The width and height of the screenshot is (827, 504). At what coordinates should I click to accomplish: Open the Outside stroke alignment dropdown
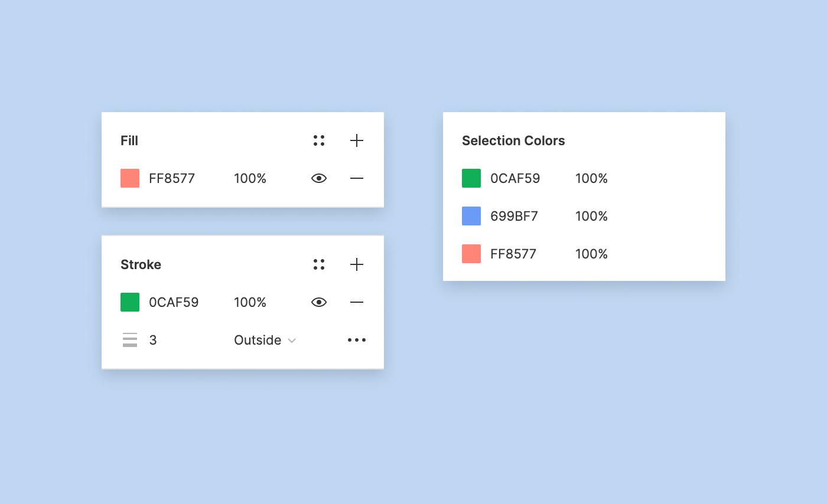(265, 340)
